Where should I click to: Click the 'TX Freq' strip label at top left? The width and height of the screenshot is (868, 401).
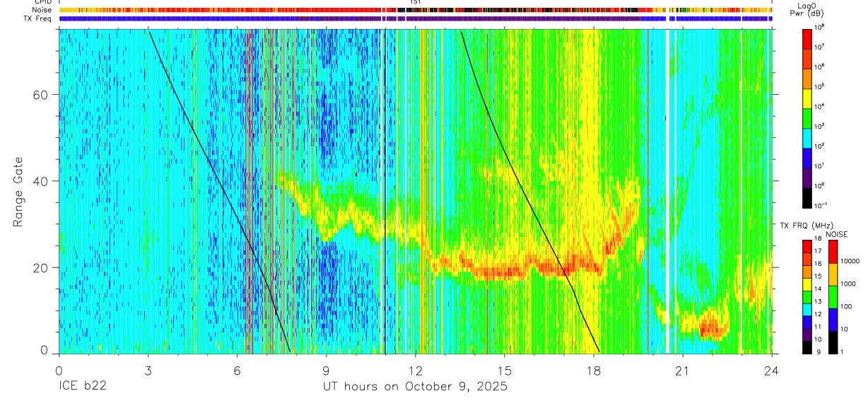tap(37, 18)
